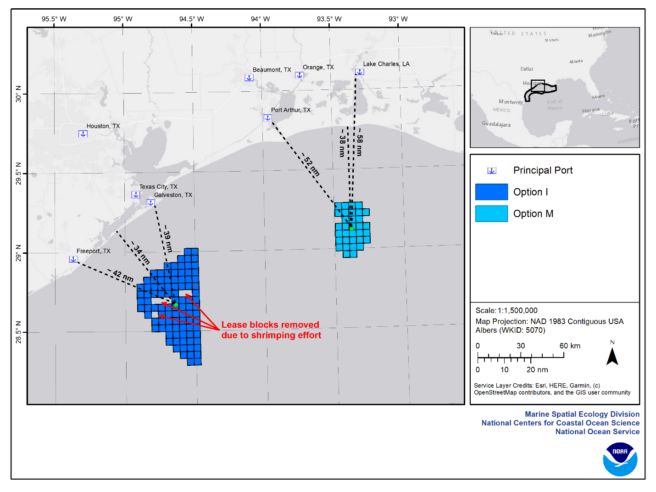This screenshot has width=656, height=492.
Task: Click the Port Arthur, TX port icon
Action: pyautogui.click(x=268, y=118)
